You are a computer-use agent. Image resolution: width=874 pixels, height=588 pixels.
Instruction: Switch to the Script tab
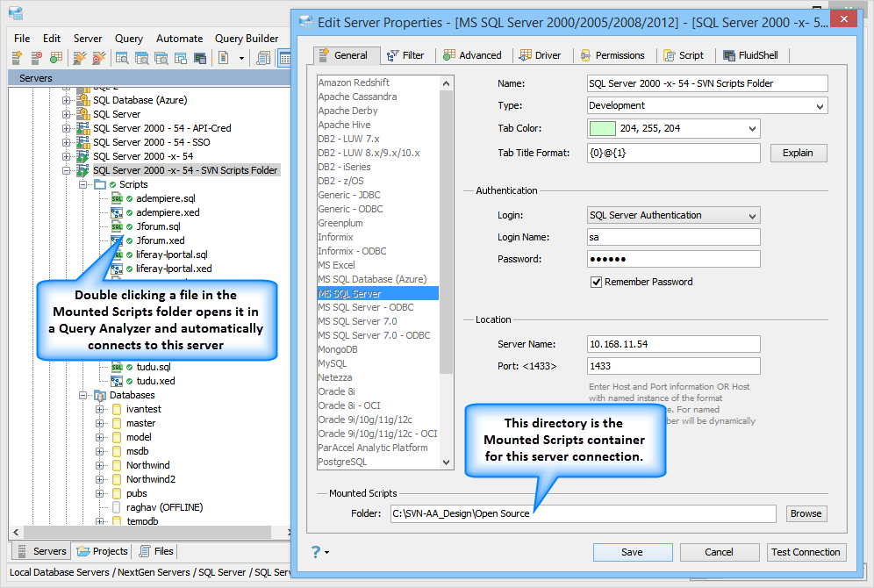point(684,55)
